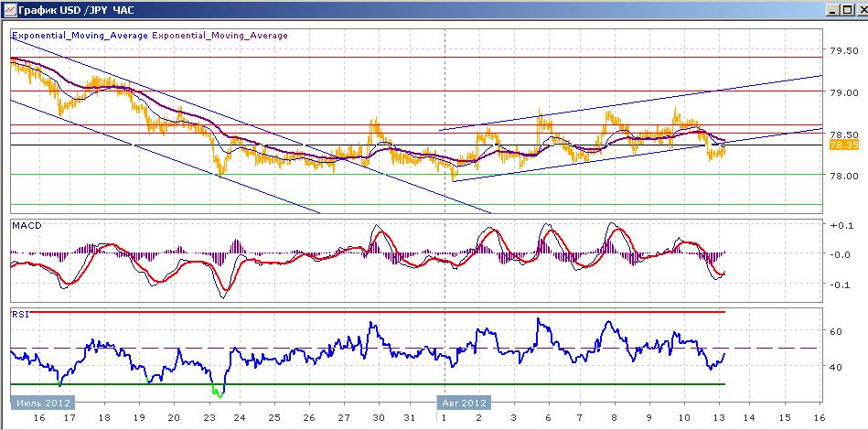Click the RSI 60 axis label
The width and height of the screenshot is (868, 430).
[x=837, y=331]
